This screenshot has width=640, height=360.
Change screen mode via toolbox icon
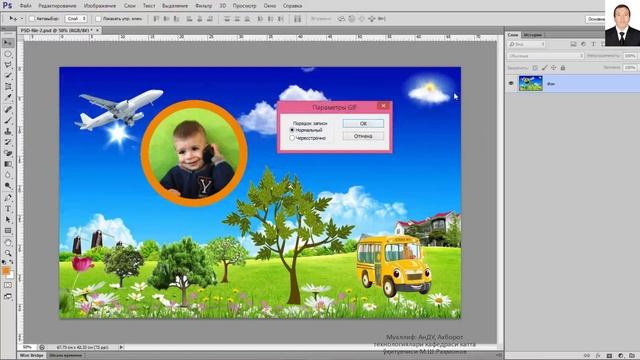pos(8,296)
